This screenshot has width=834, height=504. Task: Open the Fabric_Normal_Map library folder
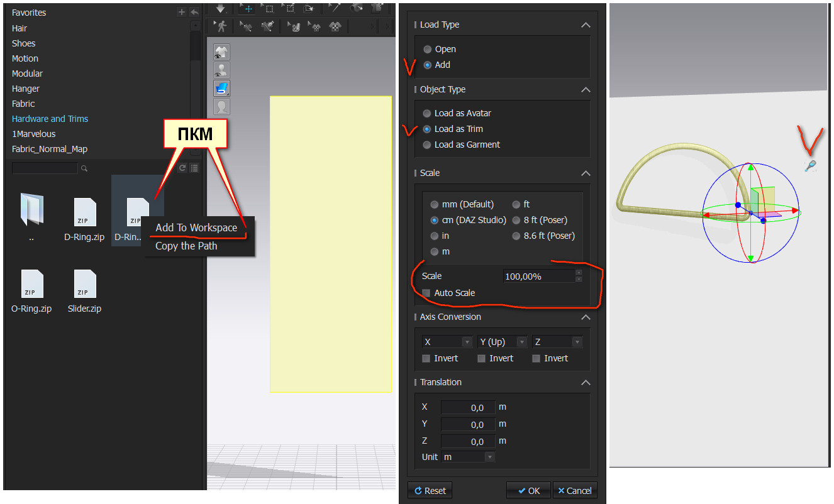tap(50, 149)
